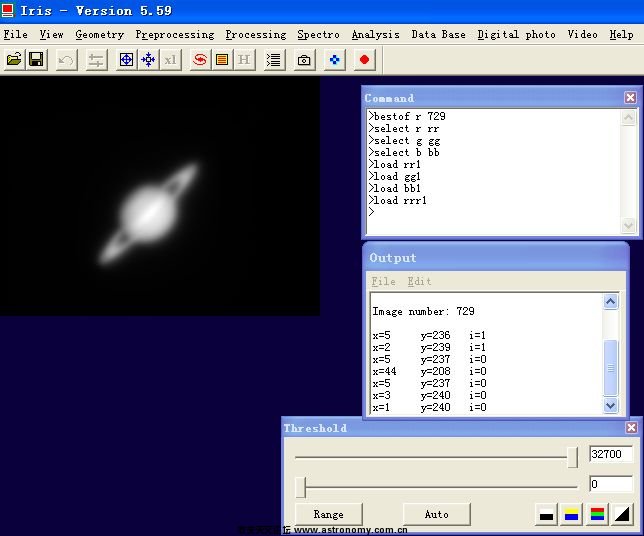
Task: Click the x1 zoom reset icon
Action: click(170, 60)
